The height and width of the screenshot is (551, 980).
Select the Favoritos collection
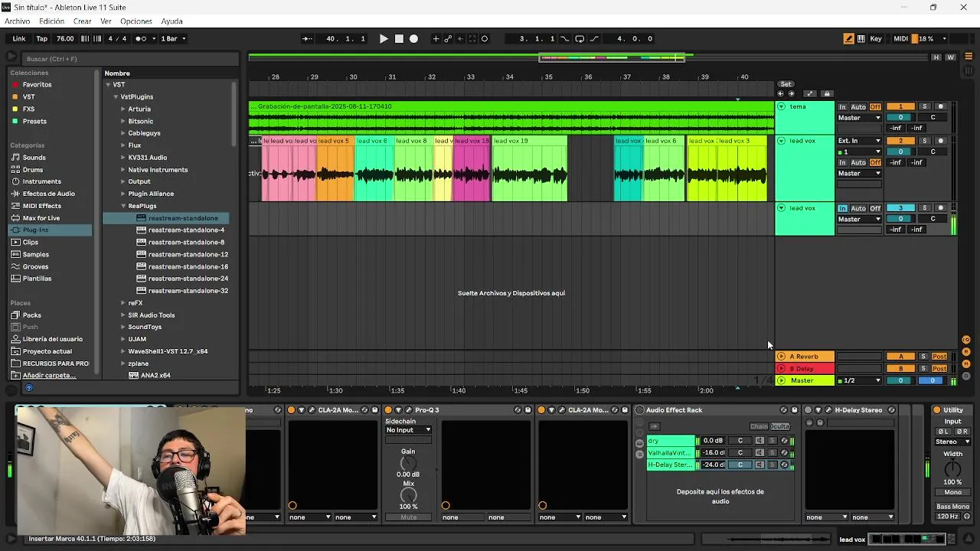coord(37,85)
